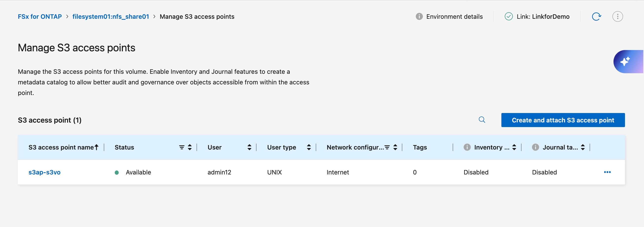Click the Journal table column info icon

[x=535, y=147]
